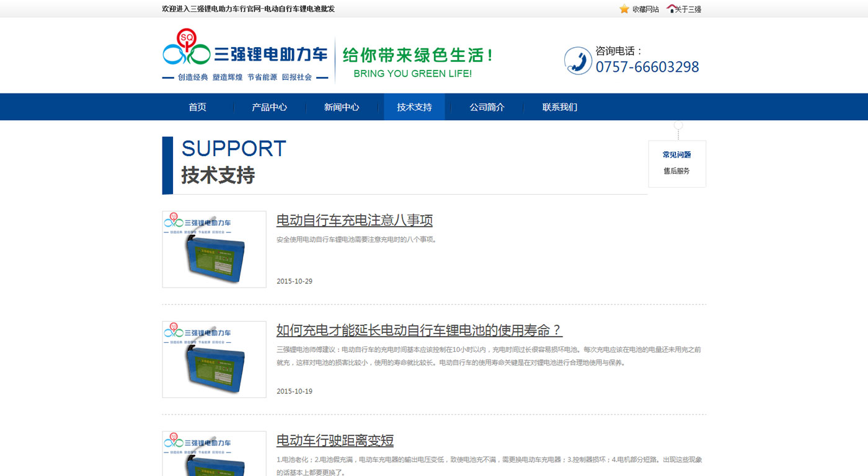The width and height of the screenshot is (868, 476).
Task: Click summary starting 三强锂电池师傅建议
Action: [489, 356]
